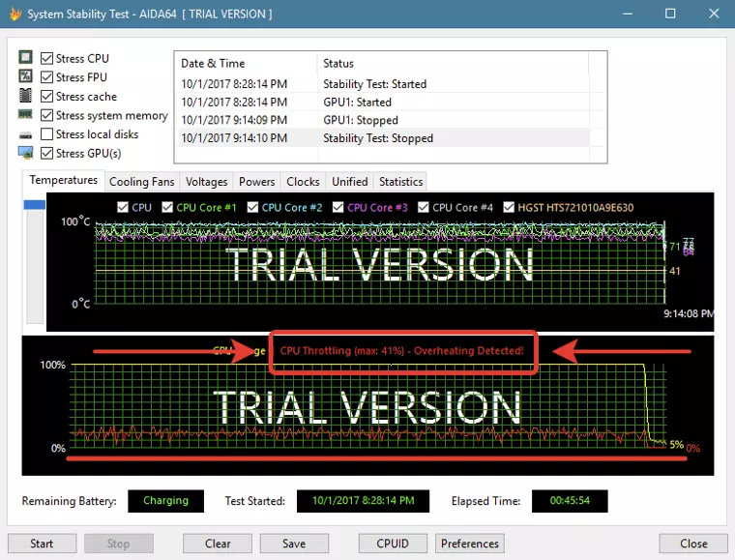Click the CPU chip icon beside Stress CPU
The width and height of the screenshot is (735, 560).
pos(25,57)
